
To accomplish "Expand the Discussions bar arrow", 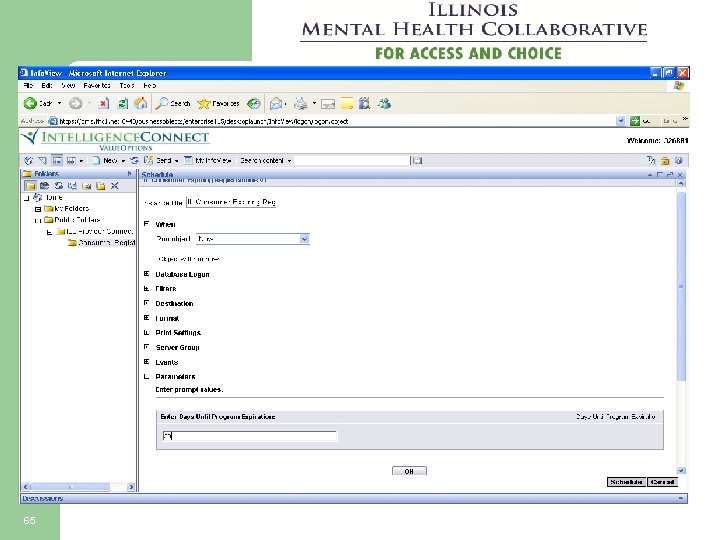I will (x=681, y=498).
